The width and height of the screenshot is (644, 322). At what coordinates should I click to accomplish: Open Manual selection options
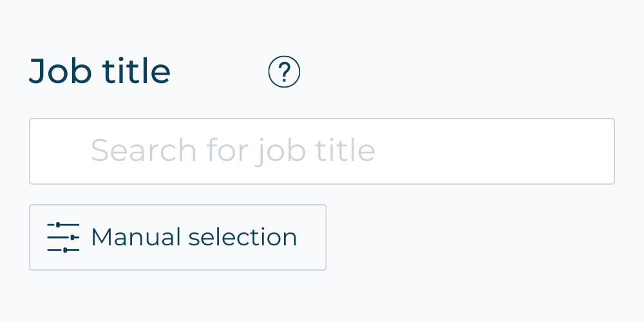[x=178, y=238]
